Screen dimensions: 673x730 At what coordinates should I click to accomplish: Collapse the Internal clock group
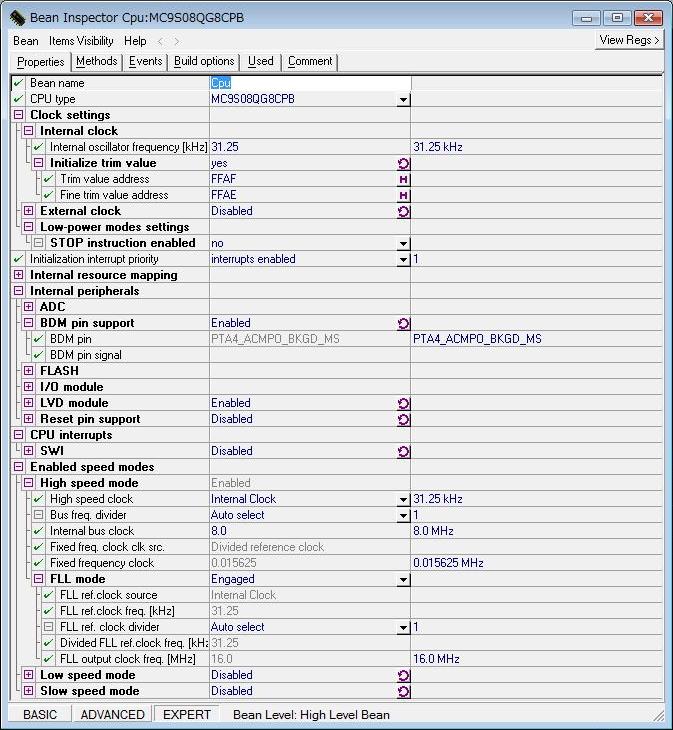click(x=28, y=131)
